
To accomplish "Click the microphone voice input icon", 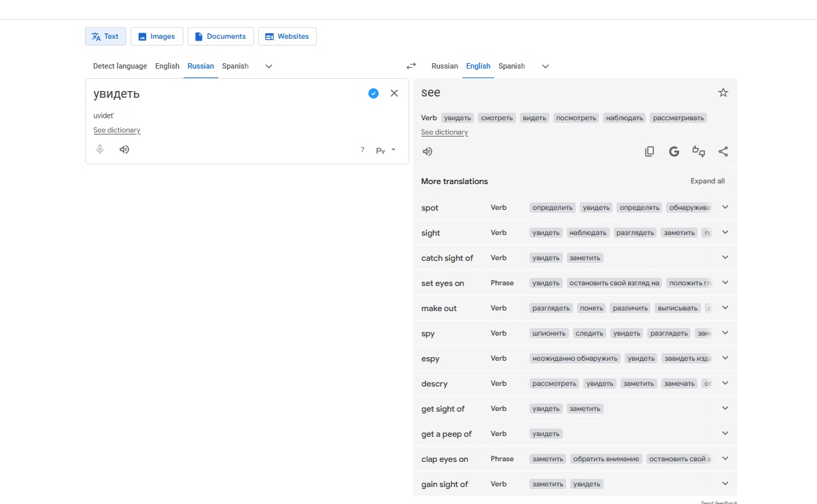I will click(100, 149).
